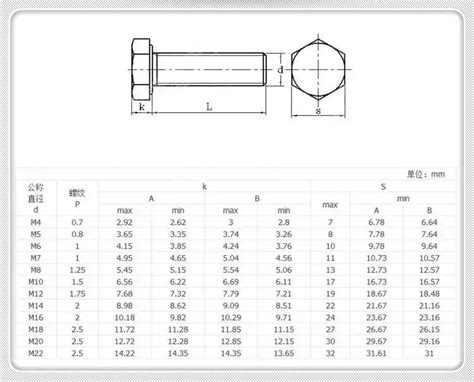
Task: Click the 29.67 cell in M20 row
Action: (377, 342)
